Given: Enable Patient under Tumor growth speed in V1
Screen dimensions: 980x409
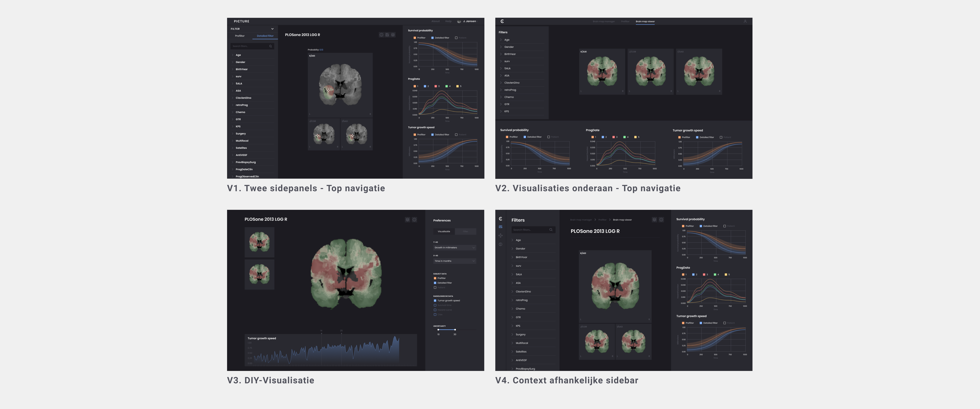Looking at the screenshot, I should [456, 135].
